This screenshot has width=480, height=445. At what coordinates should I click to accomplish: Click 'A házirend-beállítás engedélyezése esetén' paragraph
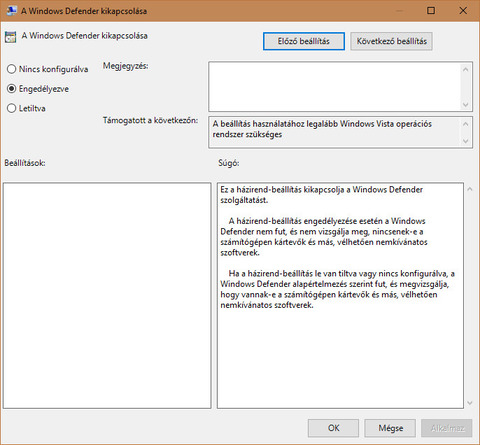tap(324, 237)
